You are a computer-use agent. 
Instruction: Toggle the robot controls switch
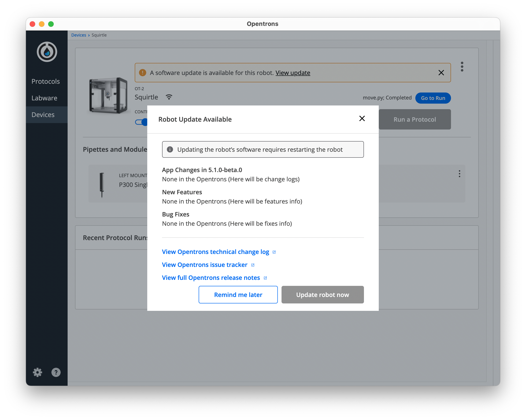141,122
